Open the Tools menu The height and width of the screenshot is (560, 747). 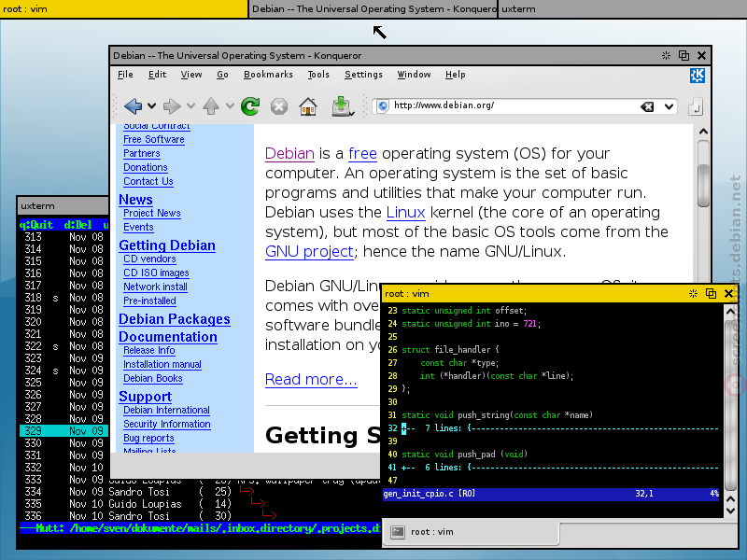click(x=318, y=75)
